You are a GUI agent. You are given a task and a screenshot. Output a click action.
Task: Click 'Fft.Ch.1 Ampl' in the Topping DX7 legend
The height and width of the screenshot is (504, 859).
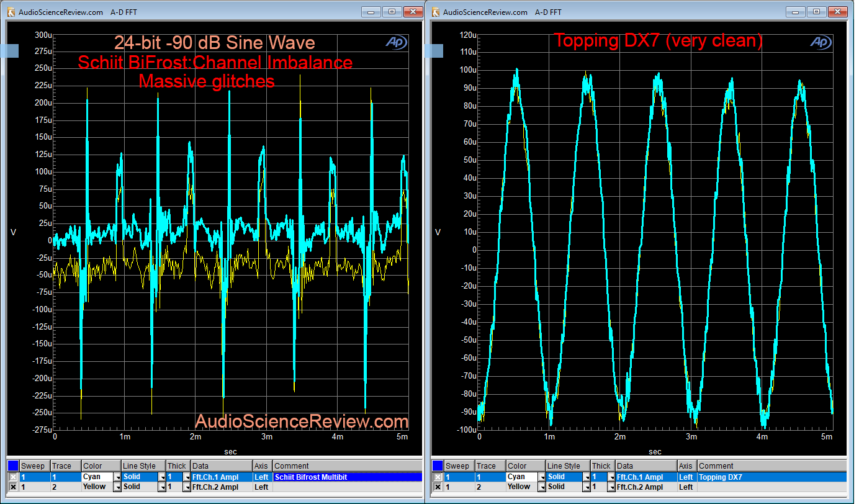(641, 477)
